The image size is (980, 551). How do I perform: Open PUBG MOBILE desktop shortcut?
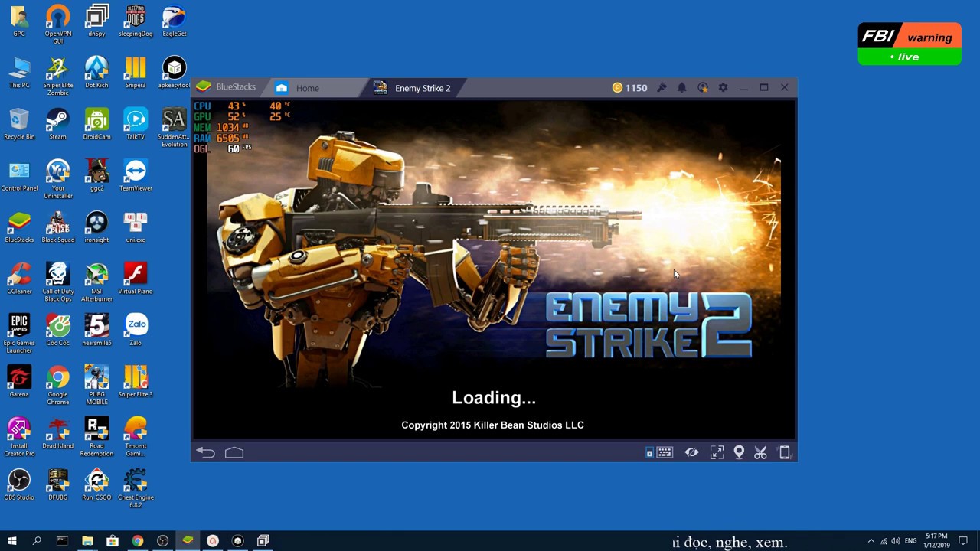96,385
